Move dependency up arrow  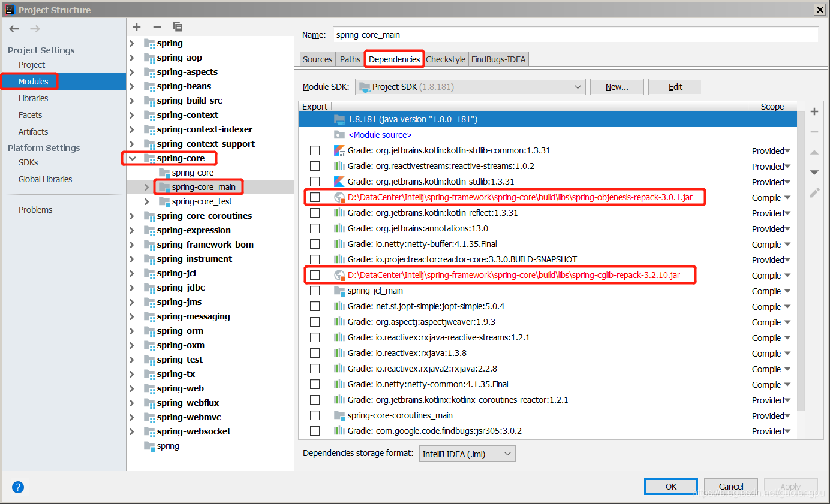pos(814,152)
